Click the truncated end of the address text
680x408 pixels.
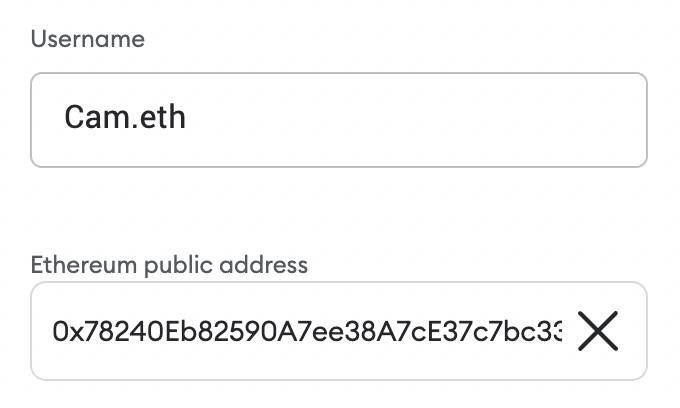tap(551, 331)
